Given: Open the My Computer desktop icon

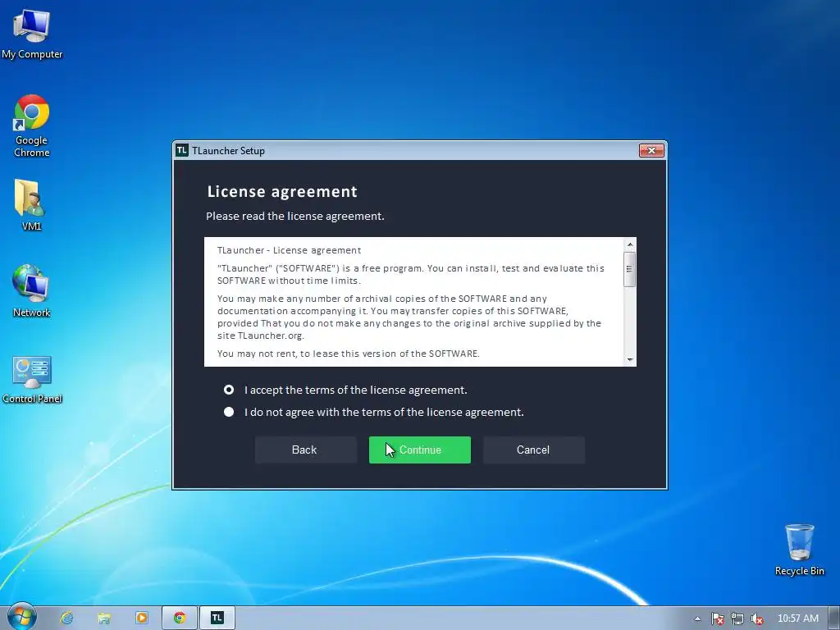Looking at the screenshot, I should (x=32, y=33).
